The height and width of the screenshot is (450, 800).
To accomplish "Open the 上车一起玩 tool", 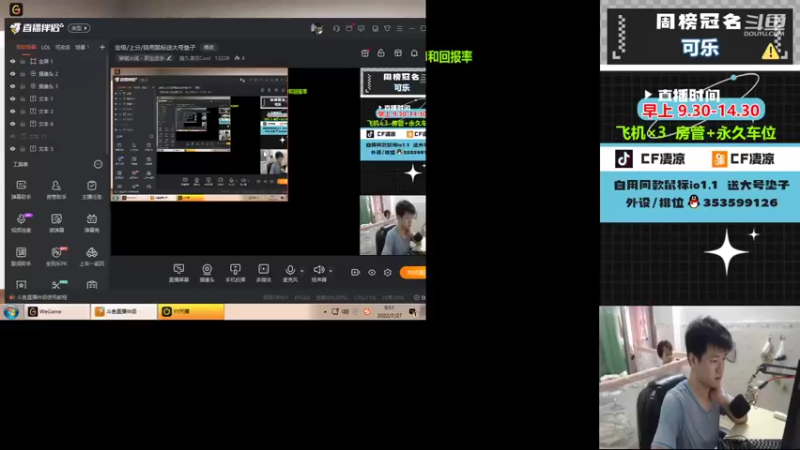I will [x=92, y=257].
